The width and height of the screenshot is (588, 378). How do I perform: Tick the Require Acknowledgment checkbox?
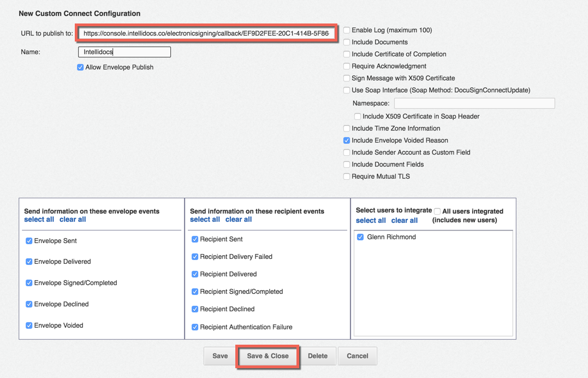click(347, 66)
